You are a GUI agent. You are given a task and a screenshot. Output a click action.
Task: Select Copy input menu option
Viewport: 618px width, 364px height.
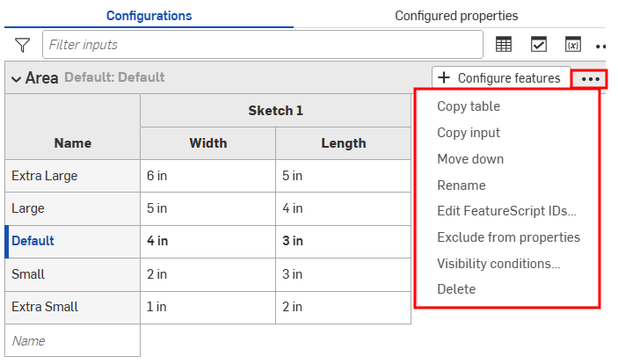[x=468, y=133]
